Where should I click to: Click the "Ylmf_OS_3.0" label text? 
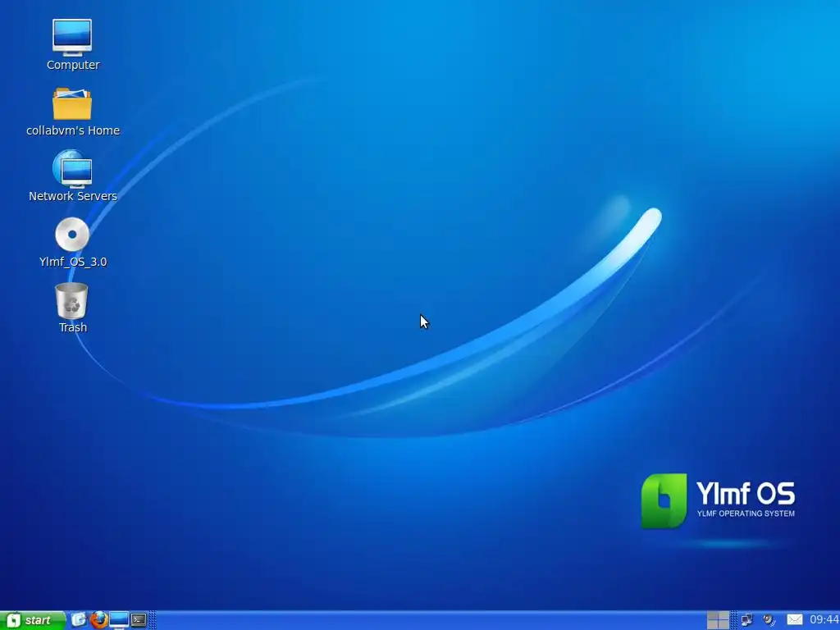pos(73,262)
